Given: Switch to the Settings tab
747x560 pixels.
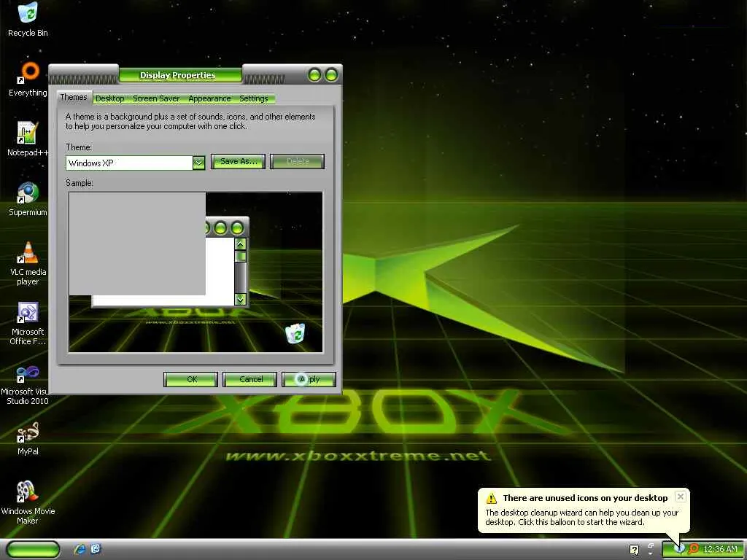Looking at the screenshot, I should (253, 98).
